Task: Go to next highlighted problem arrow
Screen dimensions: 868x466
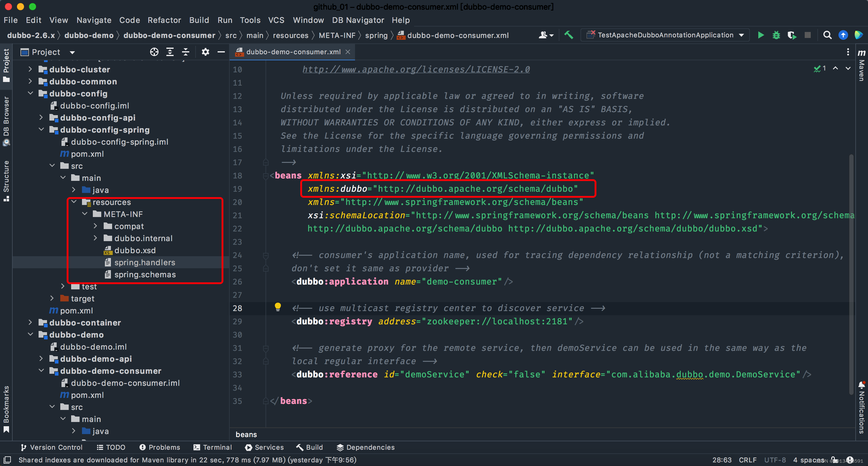Action: pos(848,68)
